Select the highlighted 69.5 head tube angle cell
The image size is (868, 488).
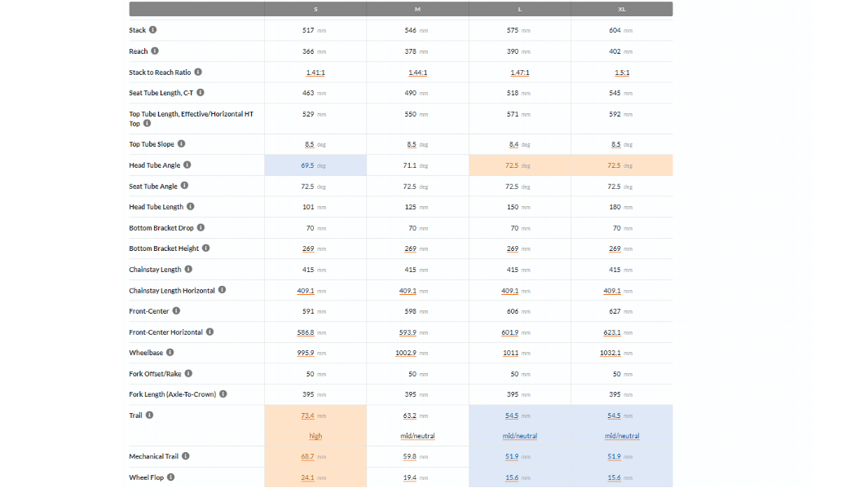315,165
